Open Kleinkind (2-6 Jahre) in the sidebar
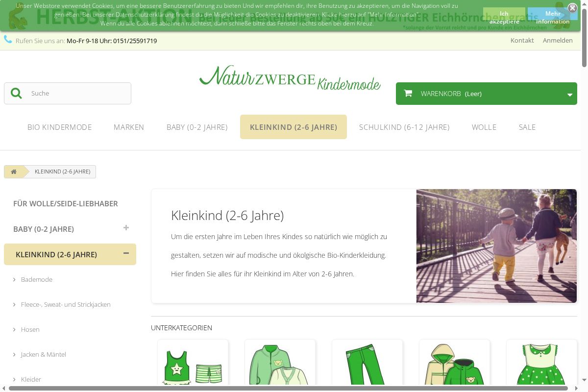The image size is (588, 392). (x=56, y=254)
